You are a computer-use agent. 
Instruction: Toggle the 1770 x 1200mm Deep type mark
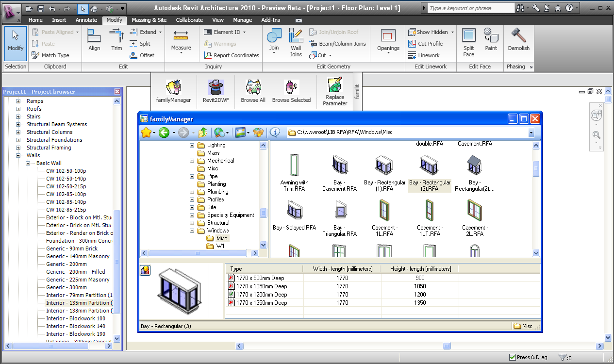232,295
